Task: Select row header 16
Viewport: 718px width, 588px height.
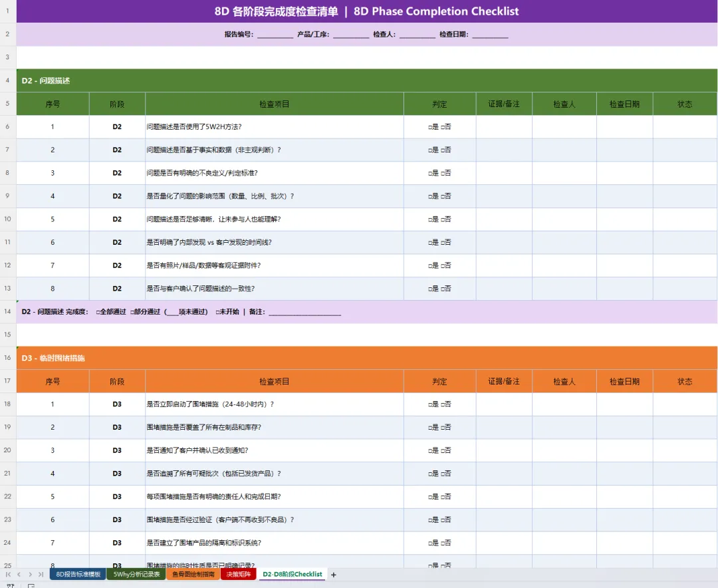Action: click(x=8, y=357)
